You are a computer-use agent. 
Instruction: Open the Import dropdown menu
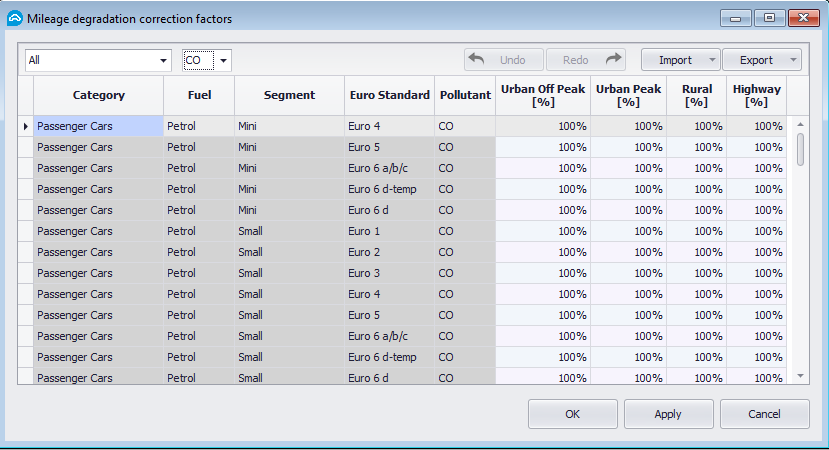(x=680, y=60)
